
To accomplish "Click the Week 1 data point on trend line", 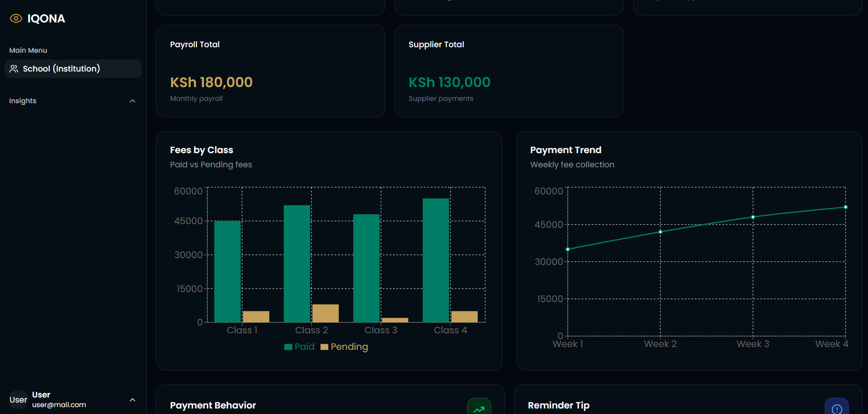I will tap(568, 249).
